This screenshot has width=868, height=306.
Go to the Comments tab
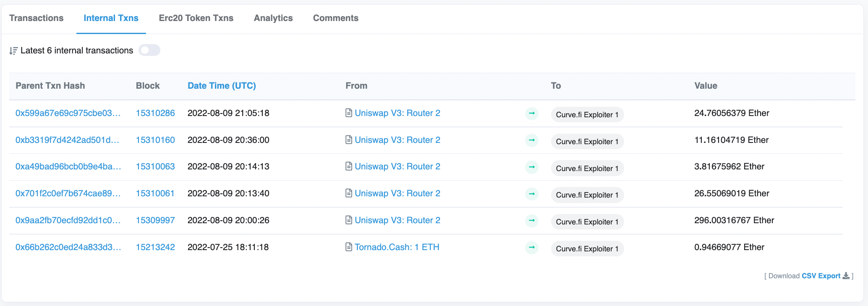pyautogui.click(x=336, y=18)
